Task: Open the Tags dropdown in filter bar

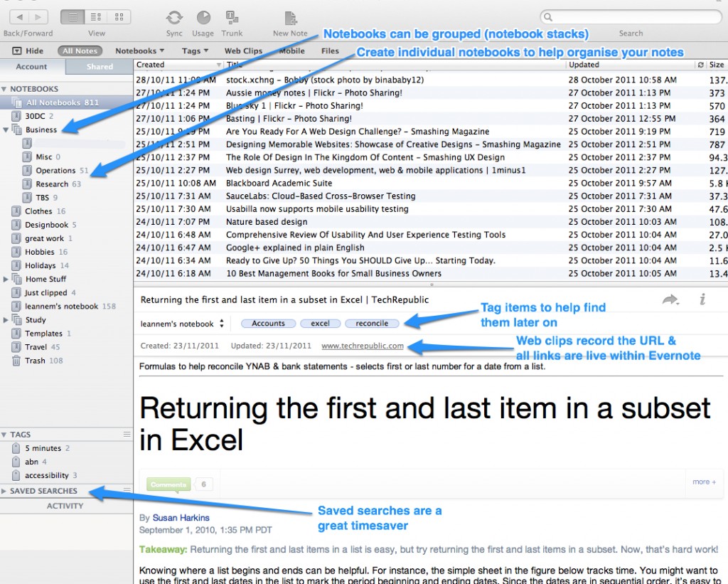Action: 195,51
